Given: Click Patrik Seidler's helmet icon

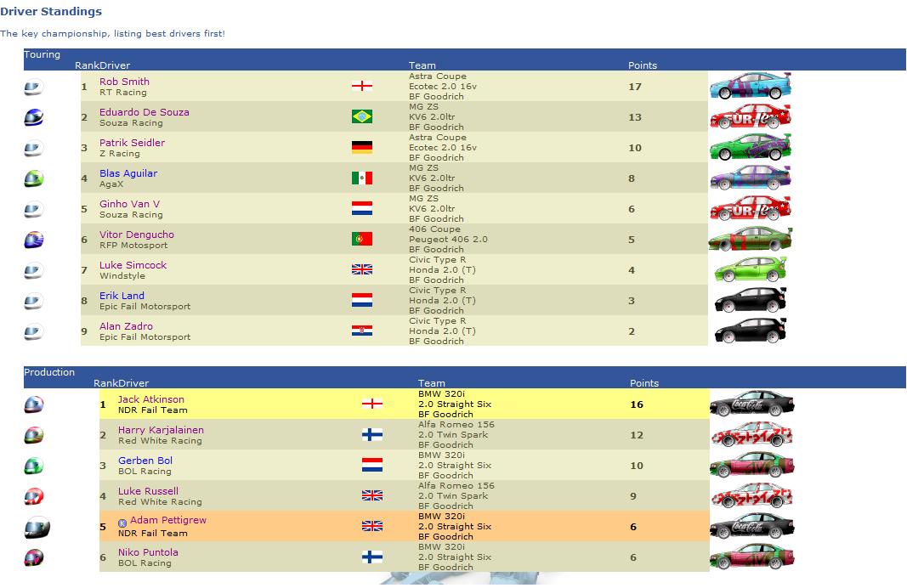Looking at the screenshot, I should pos(33,148).
